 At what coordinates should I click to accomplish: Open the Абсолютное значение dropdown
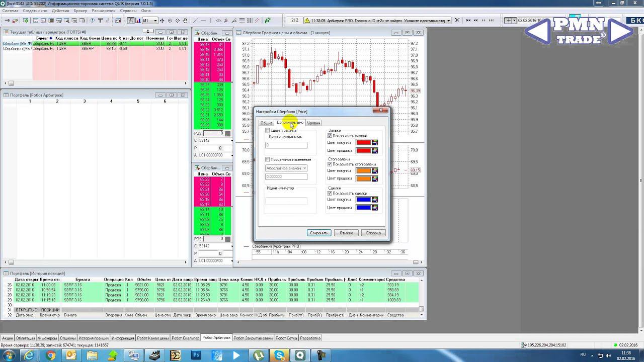point(286,168)
